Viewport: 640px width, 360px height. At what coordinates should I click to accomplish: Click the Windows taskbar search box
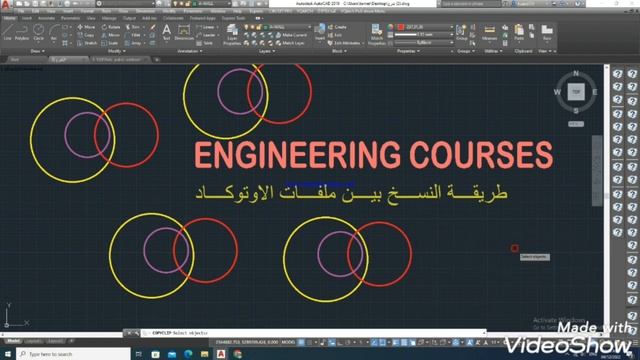click(x=74, y=354)
